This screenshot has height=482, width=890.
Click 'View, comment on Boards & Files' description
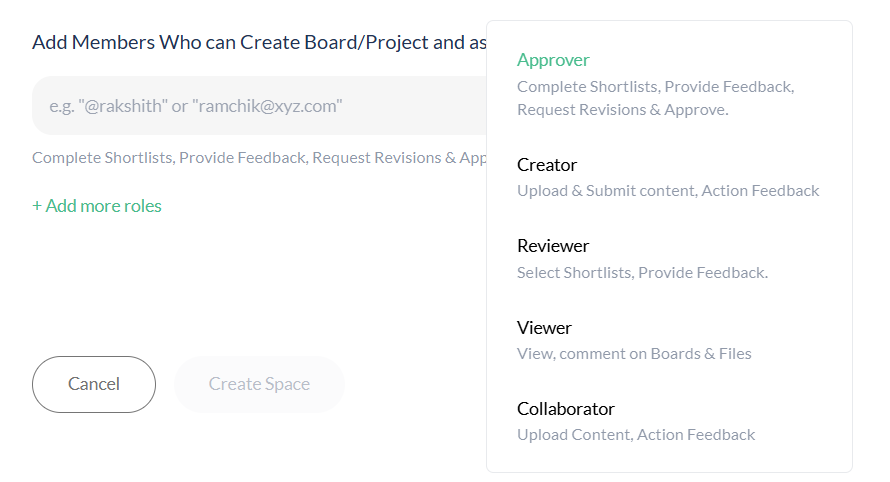(634, 353)
